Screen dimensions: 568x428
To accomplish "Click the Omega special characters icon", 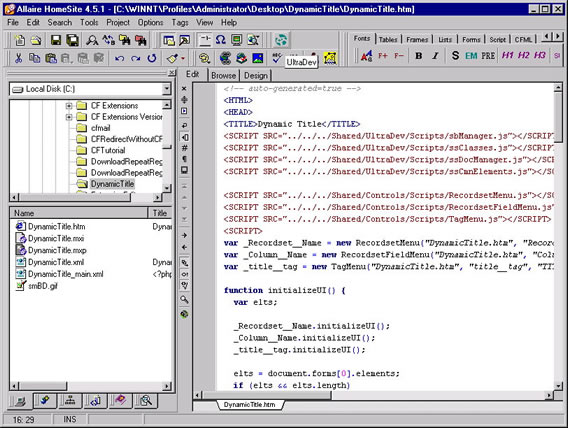I will (x=220, y=40).
